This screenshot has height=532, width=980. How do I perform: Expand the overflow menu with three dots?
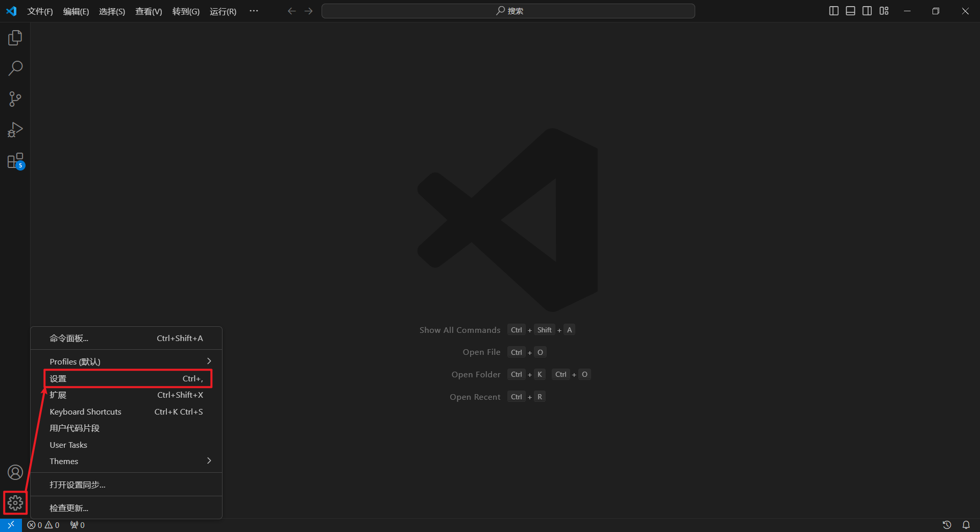pos(254,11)
